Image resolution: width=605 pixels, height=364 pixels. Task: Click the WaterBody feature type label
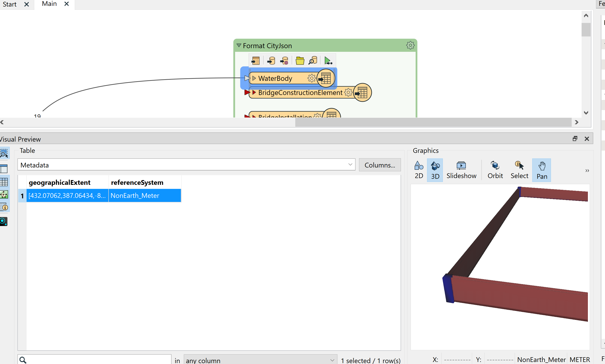point(275,78)
